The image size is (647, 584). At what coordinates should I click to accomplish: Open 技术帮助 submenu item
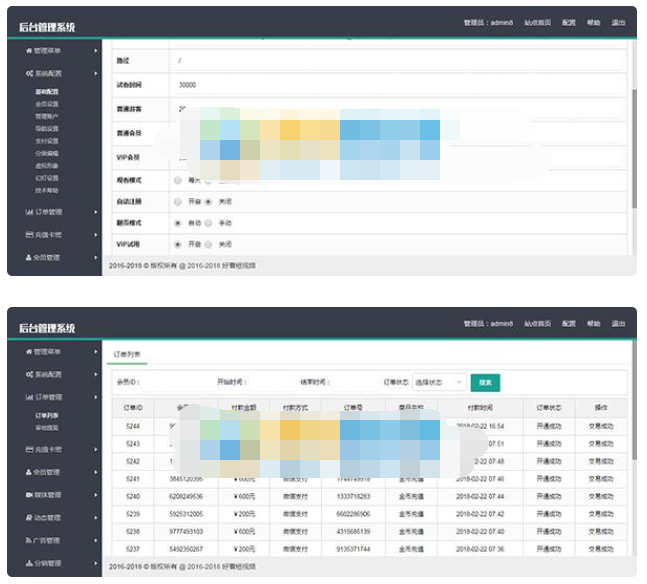47,191
